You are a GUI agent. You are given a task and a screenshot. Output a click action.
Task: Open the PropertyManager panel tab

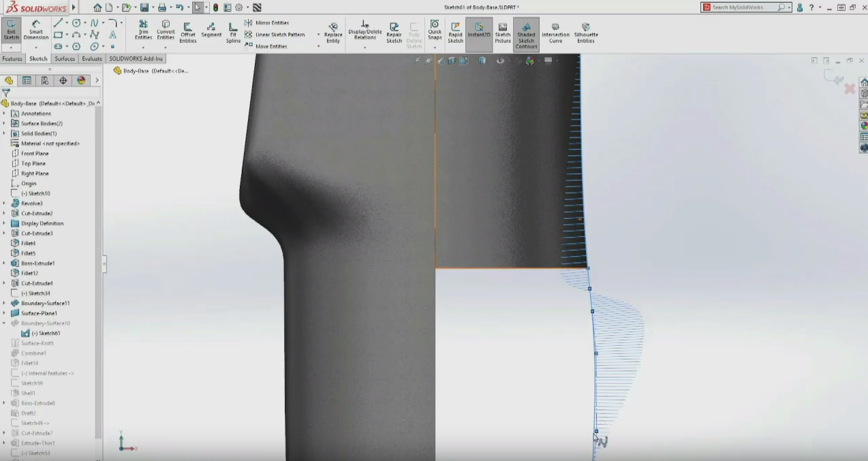click(x=27, y=80)
